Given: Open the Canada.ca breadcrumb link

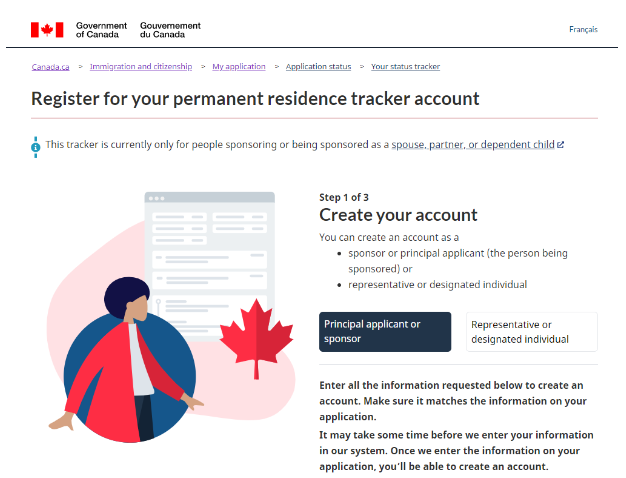Looking at the screenshot, I should [x=51, y=67].
